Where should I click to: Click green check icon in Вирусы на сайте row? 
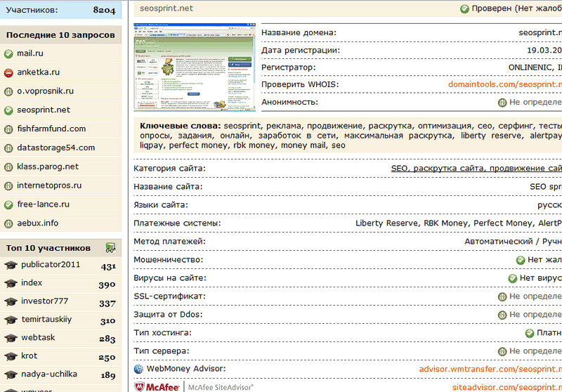[x=513, y=278]
